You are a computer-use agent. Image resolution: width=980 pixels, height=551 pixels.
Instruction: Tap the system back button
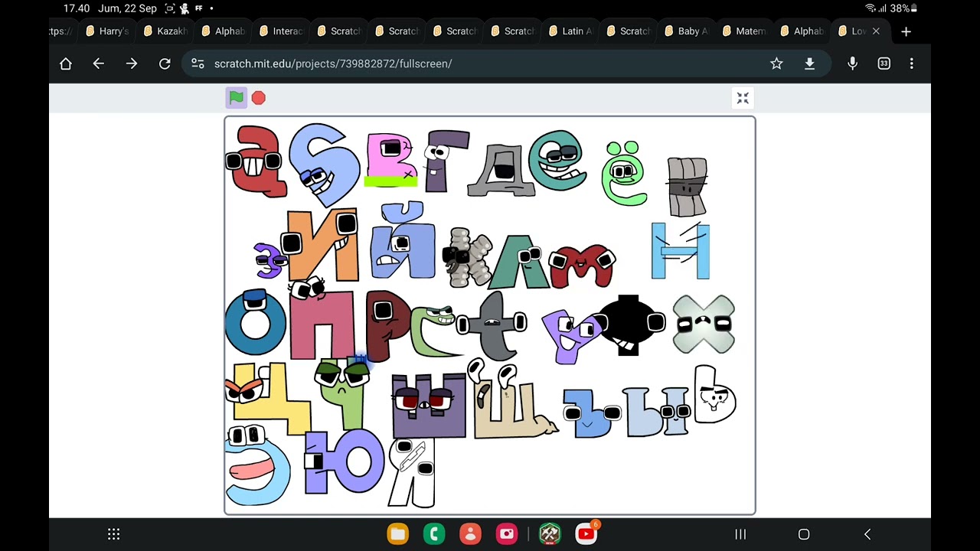867,534
